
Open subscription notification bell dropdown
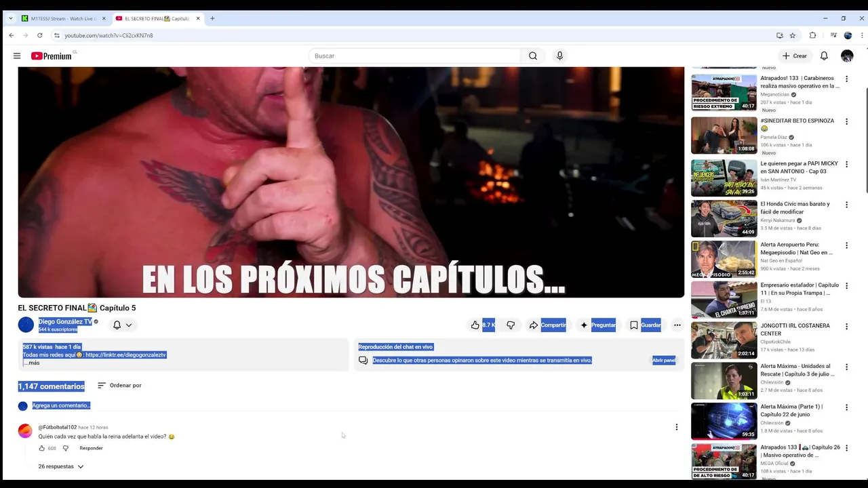click(122, 325)
